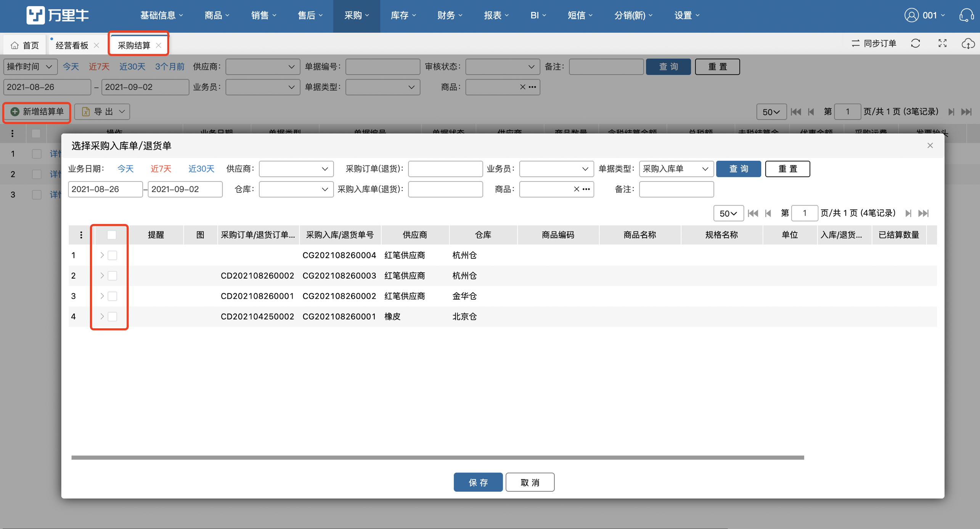This screenshot has height=529, width=980.
Task: Check the row CG202108260004 checkbox
Action: click(x=112, y=255)
